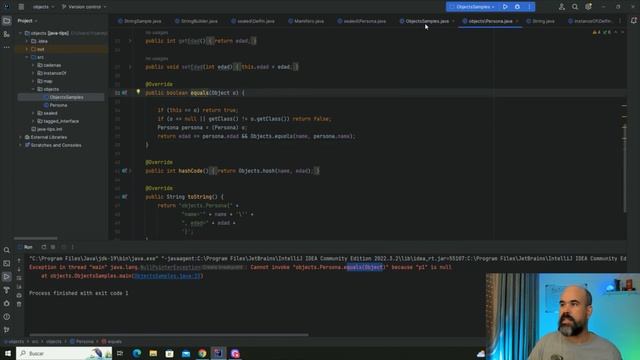The height and width of the screenshot is (360, 640).
Task: Click the Run tab in bottom panel
Action: pos(28,247)
